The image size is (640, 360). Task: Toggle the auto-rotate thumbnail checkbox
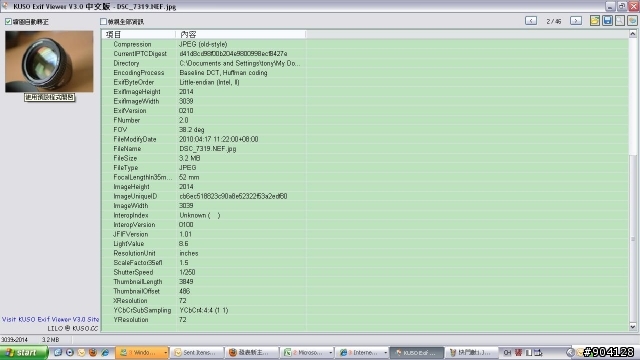[8, 22]
